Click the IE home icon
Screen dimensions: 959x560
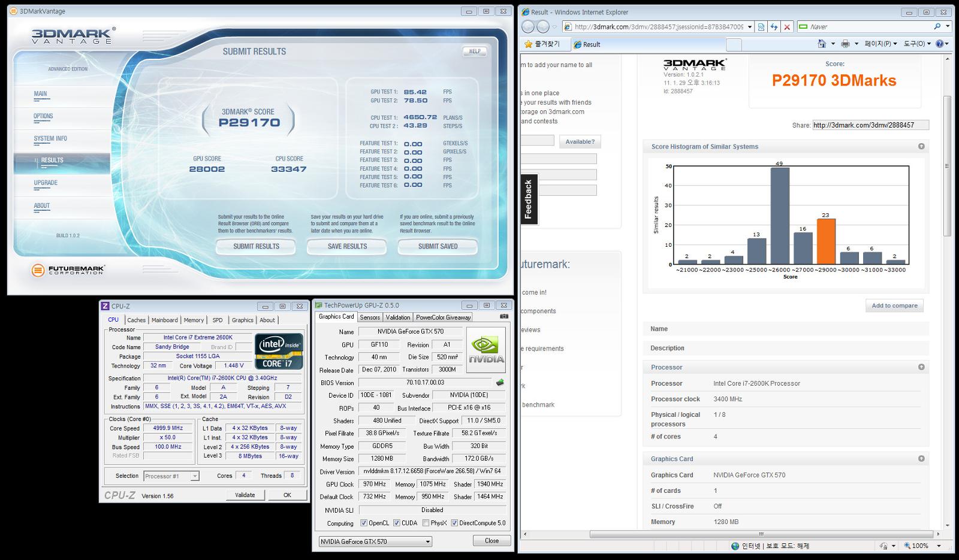[x=822, y=44]
